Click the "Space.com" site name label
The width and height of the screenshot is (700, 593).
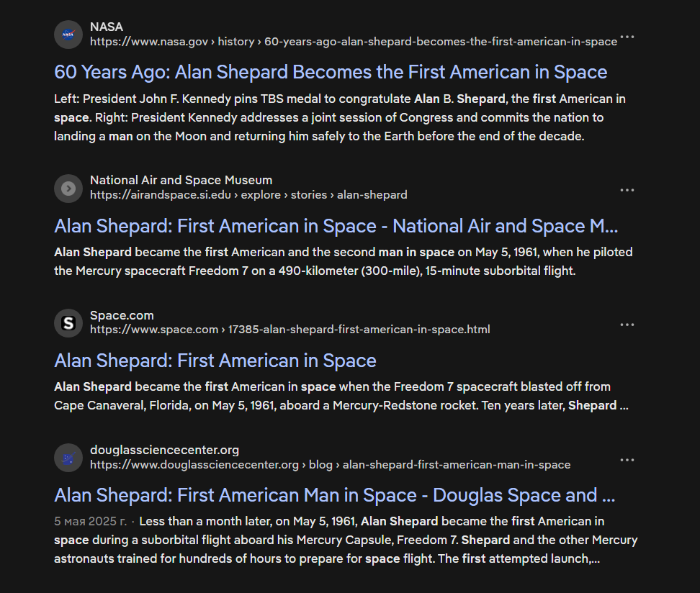122,315
